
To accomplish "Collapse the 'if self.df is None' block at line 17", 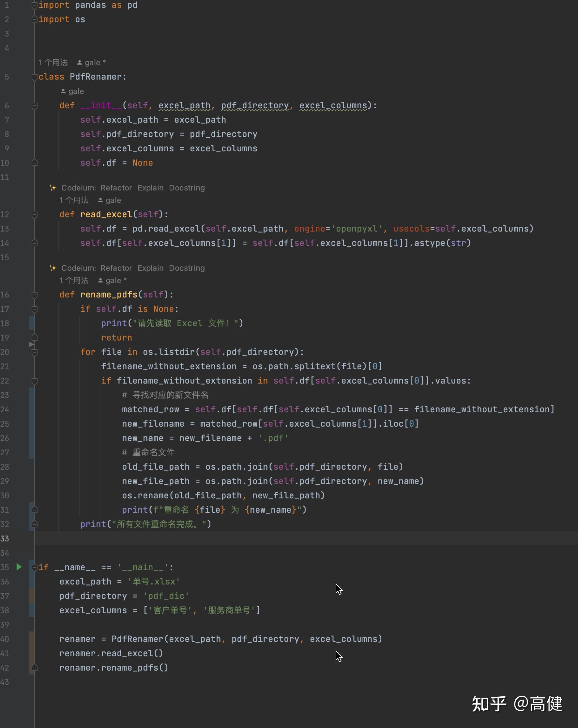I will tap(34, 309).
